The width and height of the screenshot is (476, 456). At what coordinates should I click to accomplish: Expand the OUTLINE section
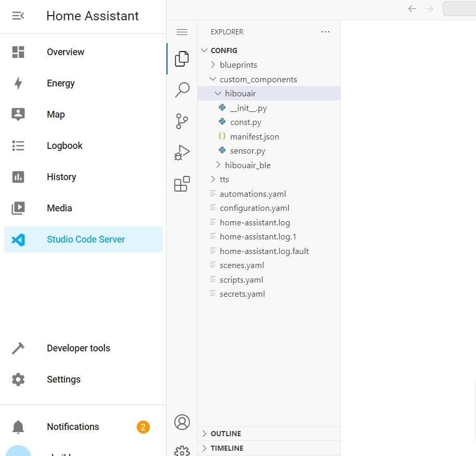coord(269,434)
